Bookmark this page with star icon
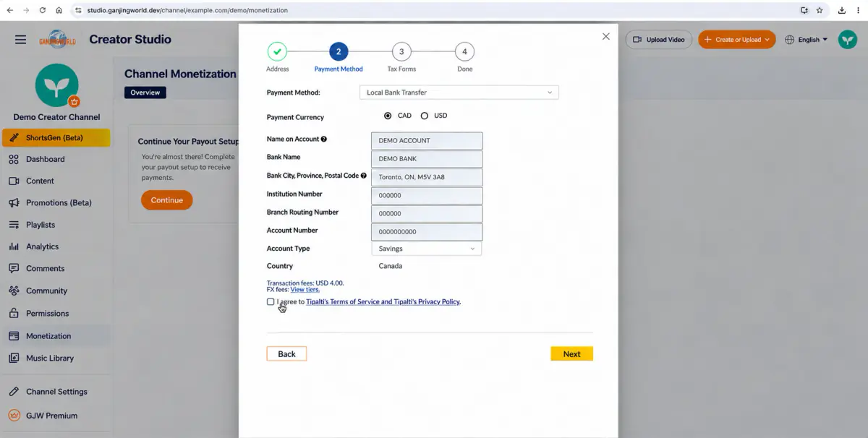The height and width of the screenshot is (438, 868). 820,10
